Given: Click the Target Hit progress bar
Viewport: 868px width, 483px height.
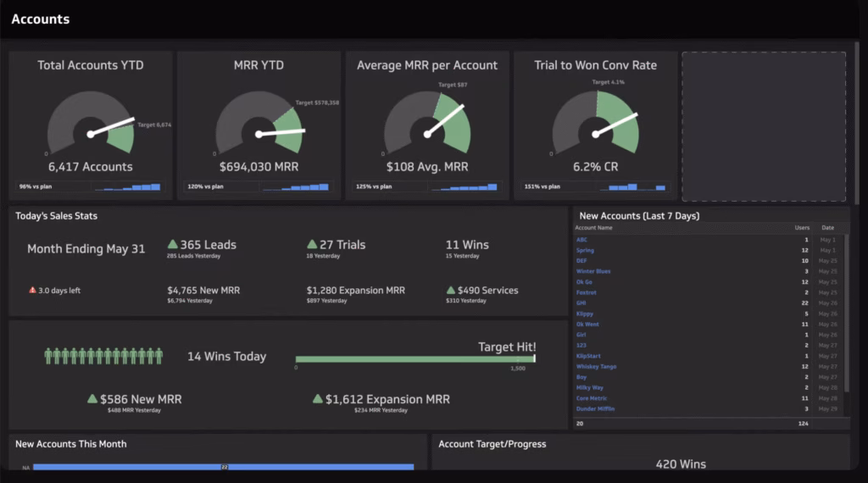Looking at the screenshot, I should coord(415,358).
